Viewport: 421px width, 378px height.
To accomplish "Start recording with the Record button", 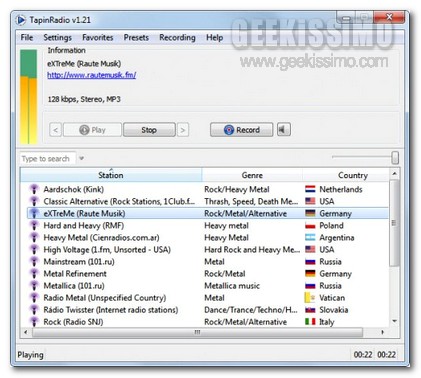I will click(242, 130).
